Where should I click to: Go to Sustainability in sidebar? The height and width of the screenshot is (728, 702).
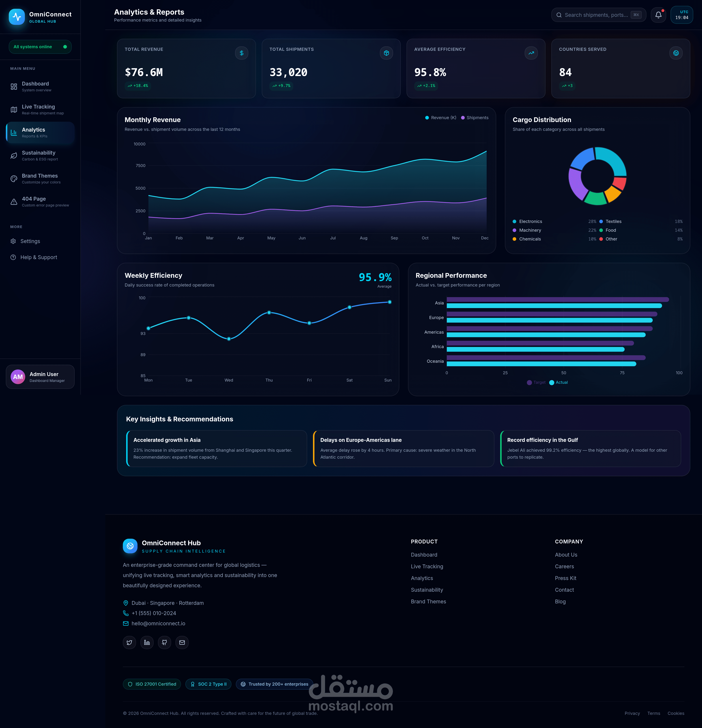40,156
